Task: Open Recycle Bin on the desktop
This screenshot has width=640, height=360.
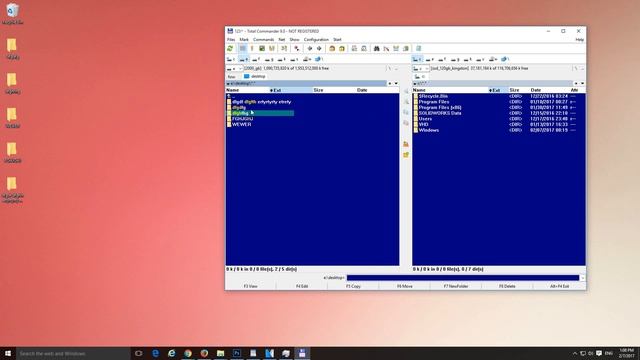Action: [12, 14]
